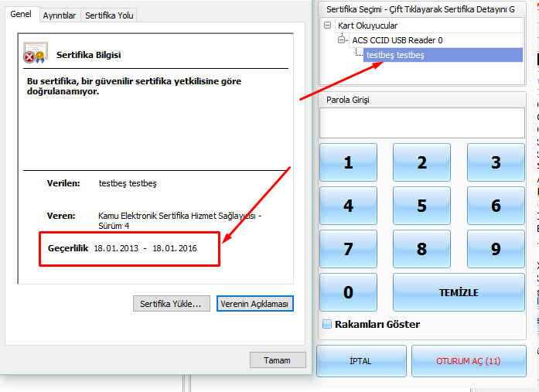Enable the Rakamları Göster checkbox
539x392 pixels.
[x=327, y=325]
